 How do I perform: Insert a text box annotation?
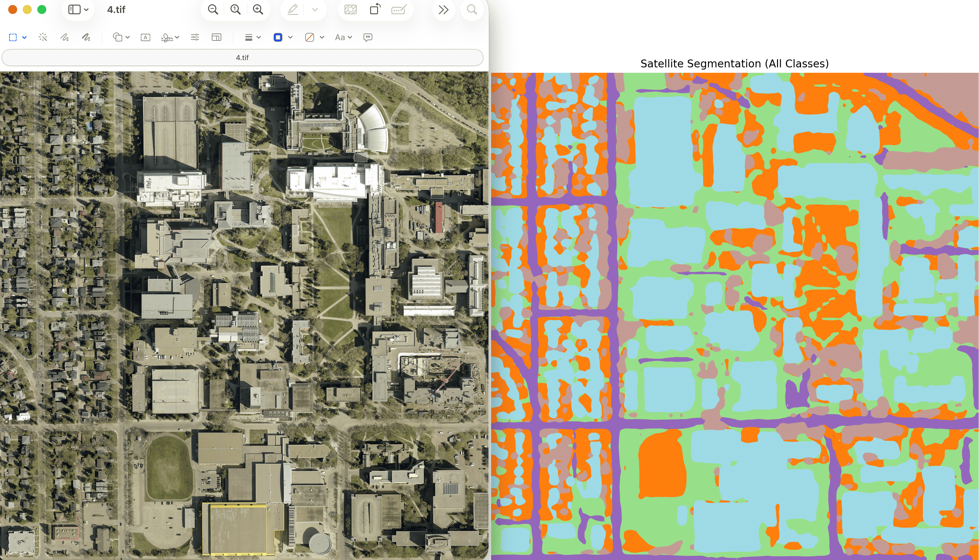pos(145,37)
